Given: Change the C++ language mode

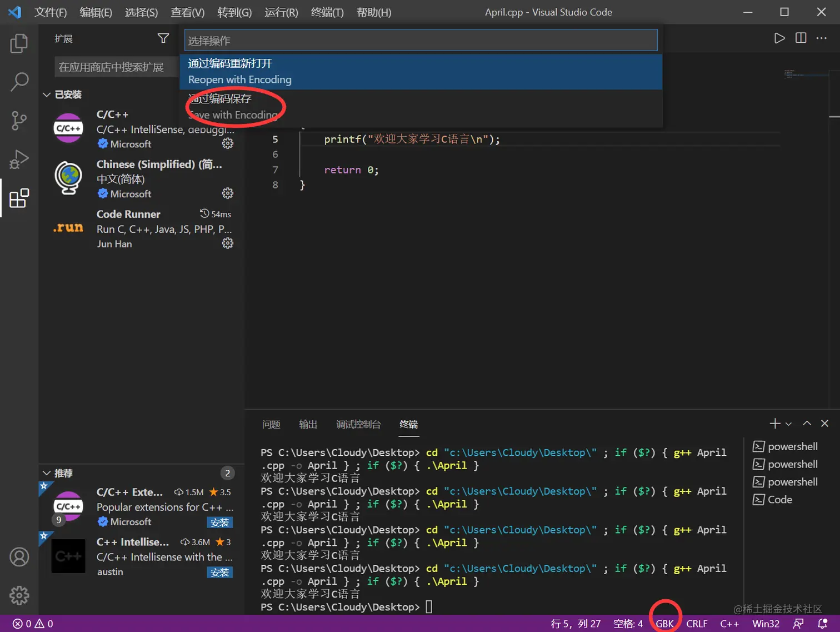Looking at the screenshot, I should (729, 624).
